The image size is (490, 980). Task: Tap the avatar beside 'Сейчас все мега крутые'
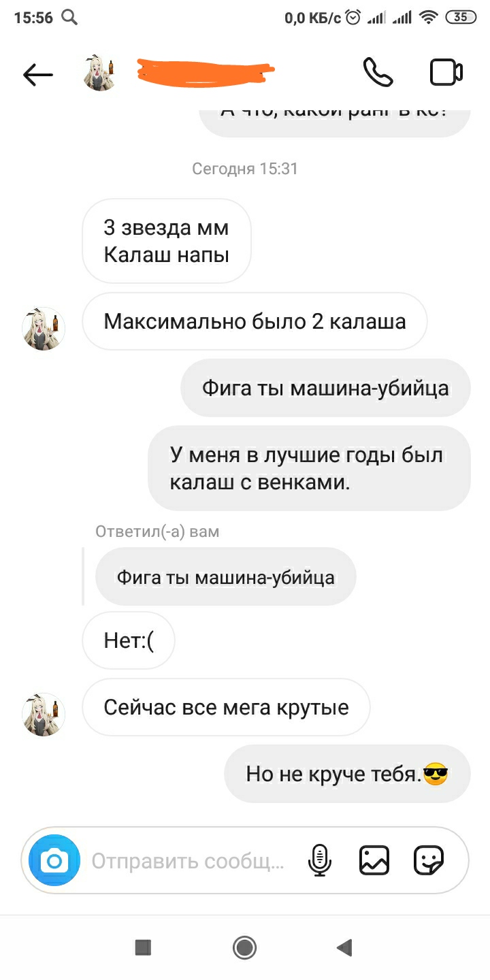pyautogui.click(x=44, y=715)
